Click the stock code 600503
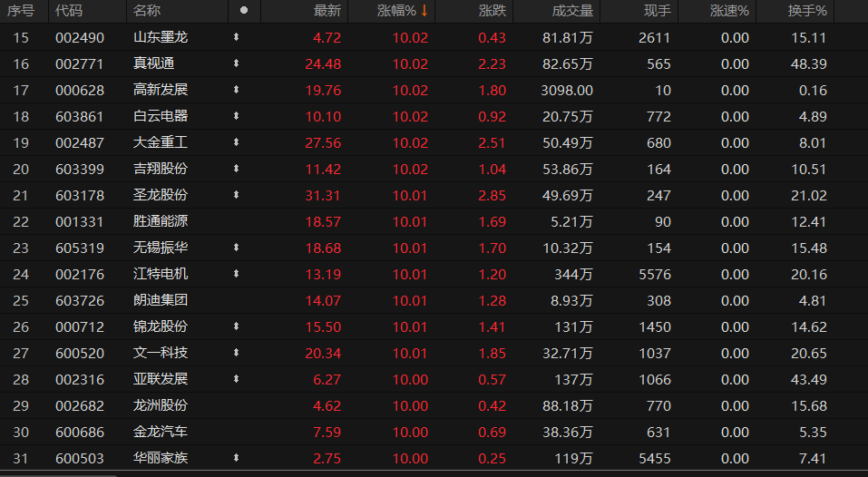This screenshot has width=868, height=477. tap(80, 458)
